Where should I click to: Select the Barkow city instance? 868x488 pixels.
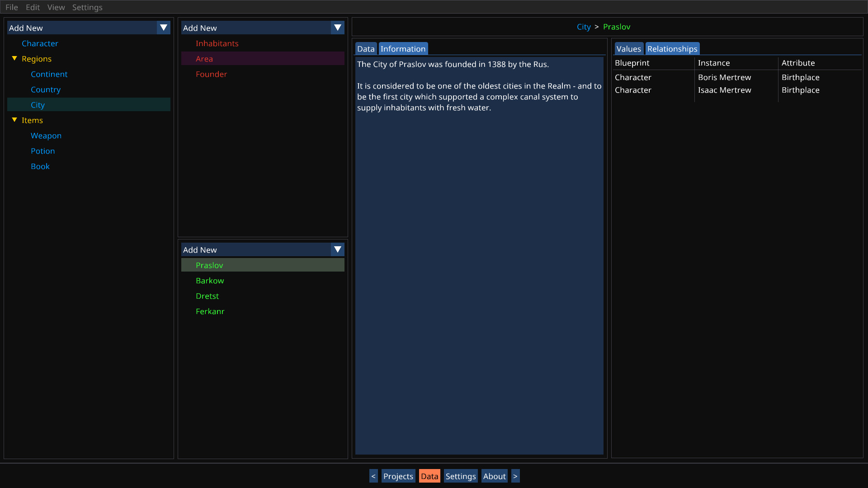(x=210, y=281)
